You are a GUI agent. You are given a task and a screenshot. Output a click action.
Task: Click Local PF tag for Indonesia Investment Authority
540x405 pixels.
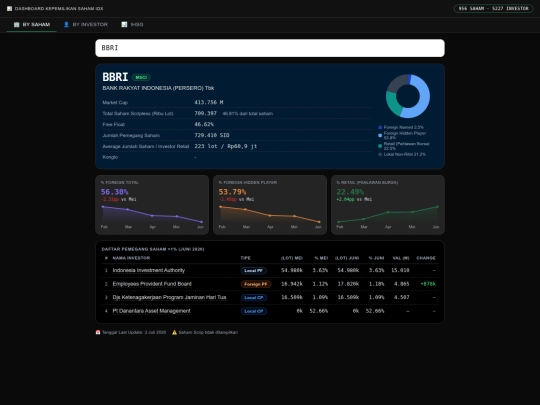(254, 271)
